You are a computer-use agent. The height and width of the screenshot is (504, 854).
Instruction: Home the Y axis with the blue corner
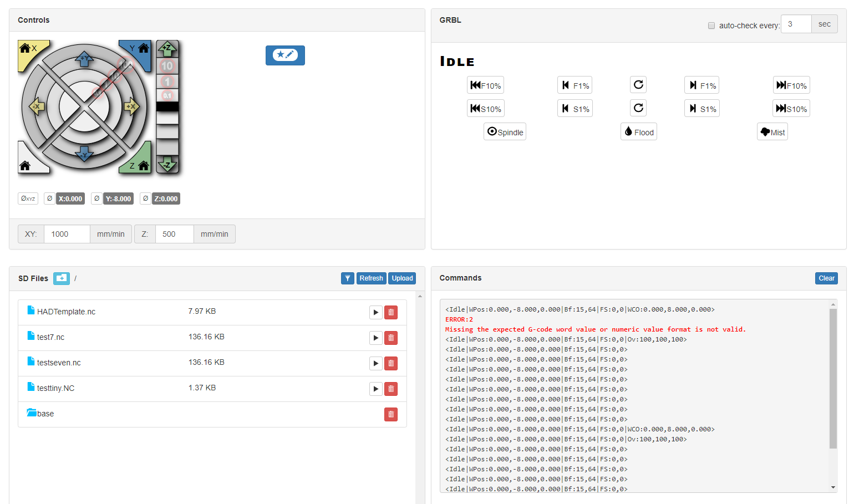click(x=140, y=52)
